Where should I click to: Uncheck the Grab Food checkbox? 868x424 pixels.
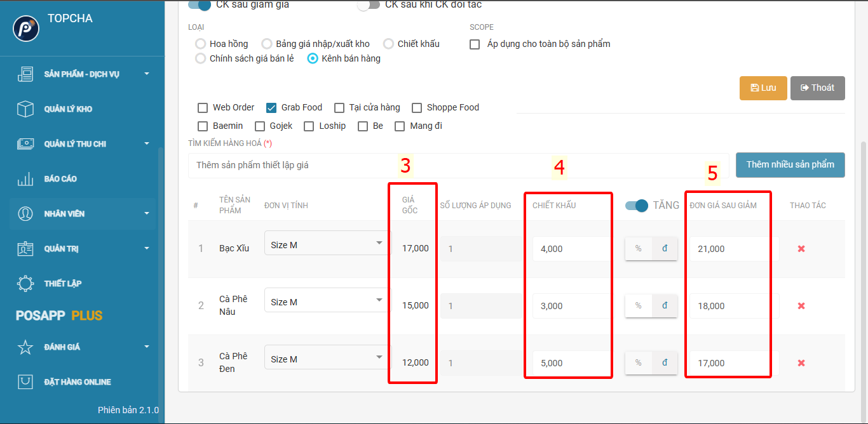(x=271, y=108)
